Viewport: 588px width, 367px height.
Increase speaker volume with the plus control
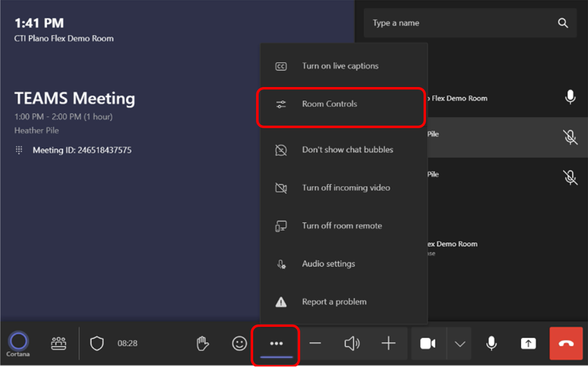point(388,343)
